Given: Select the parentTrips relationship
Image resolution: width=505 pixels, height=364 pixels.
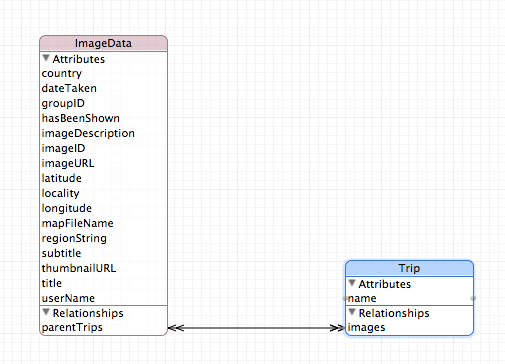Looking at the screenshot, I should pos(103,327).
